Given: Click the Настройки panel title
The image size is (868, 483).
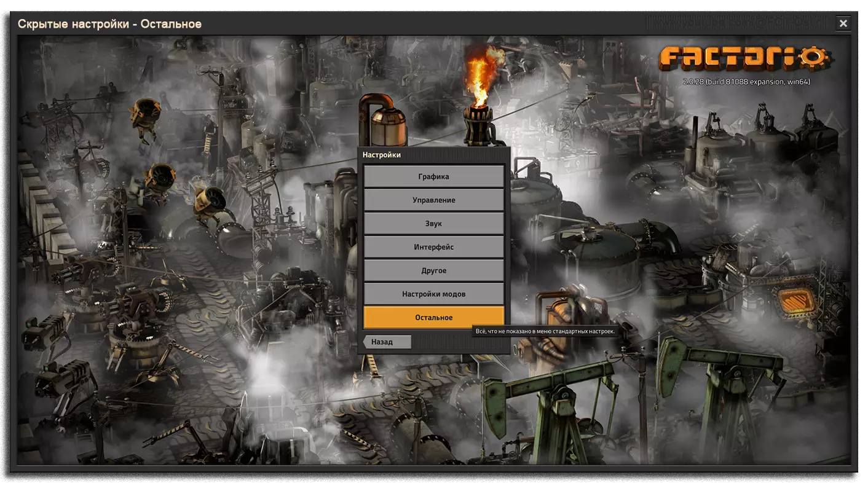Looking at the screenshot, I should pyautogui.click(x=382, y=155).
